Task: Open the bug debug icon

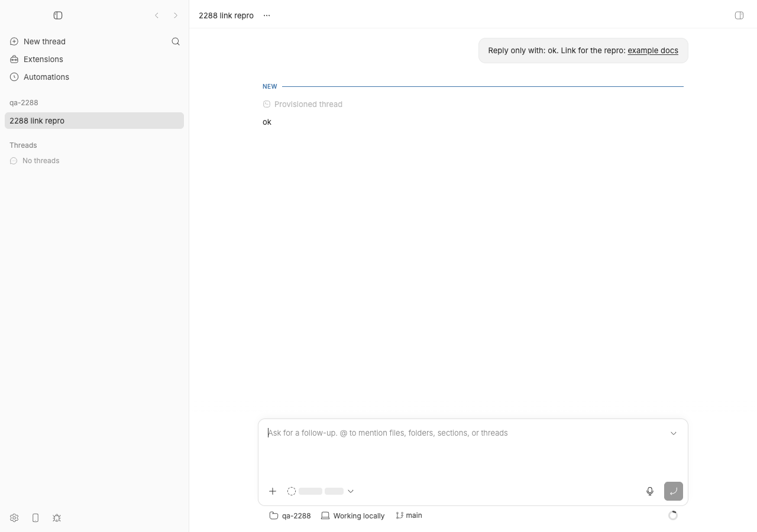Action: click(x=57, y=518)
